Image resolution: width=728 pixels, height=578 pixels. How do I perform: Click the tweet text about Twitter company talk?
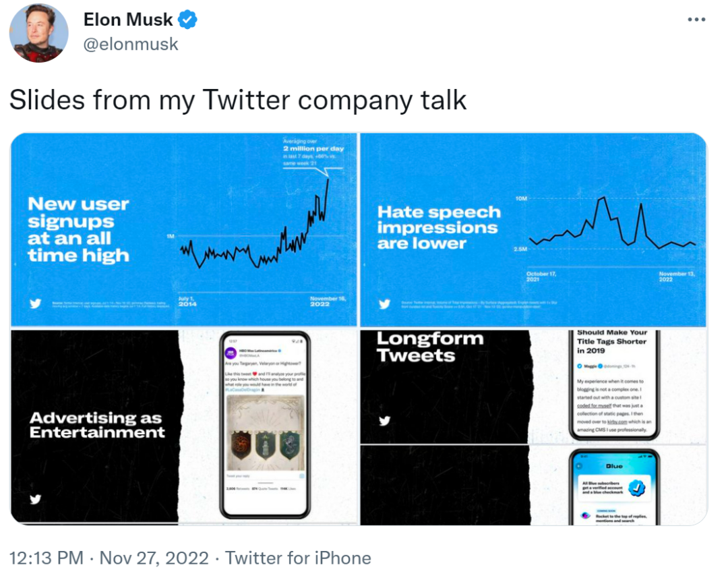pos(238,100)
